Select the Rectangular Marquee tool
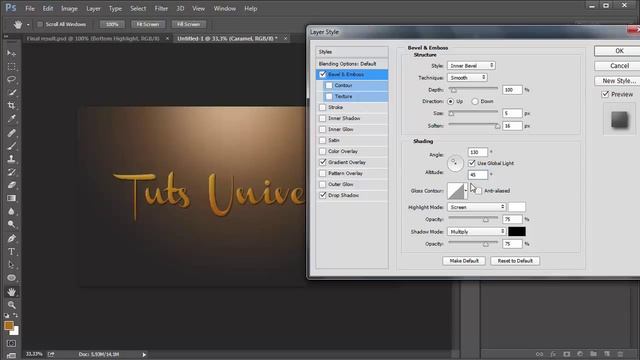Image resolution: width=640 pixels, height=360 pixels. tap(11, 66)
